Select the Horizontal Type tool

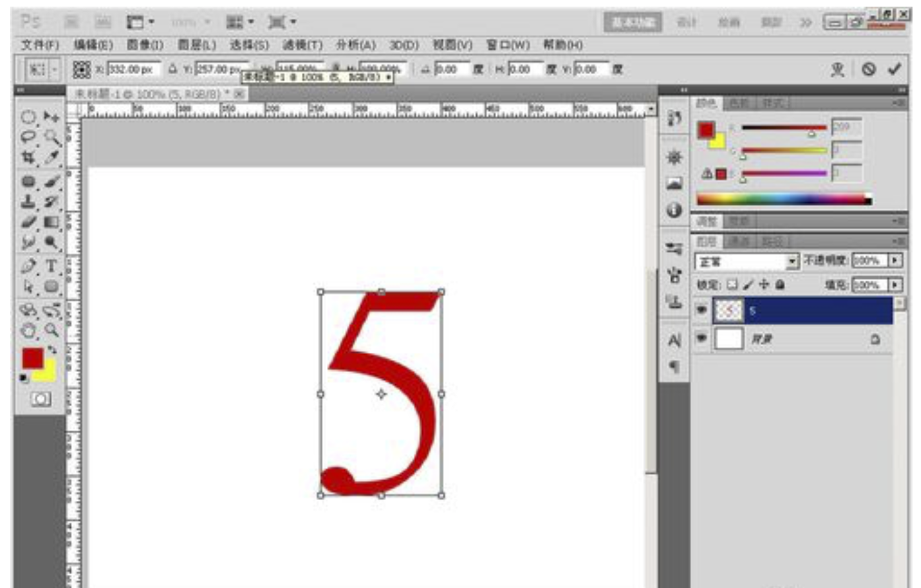pyautogui.click(x=52, y=266)
